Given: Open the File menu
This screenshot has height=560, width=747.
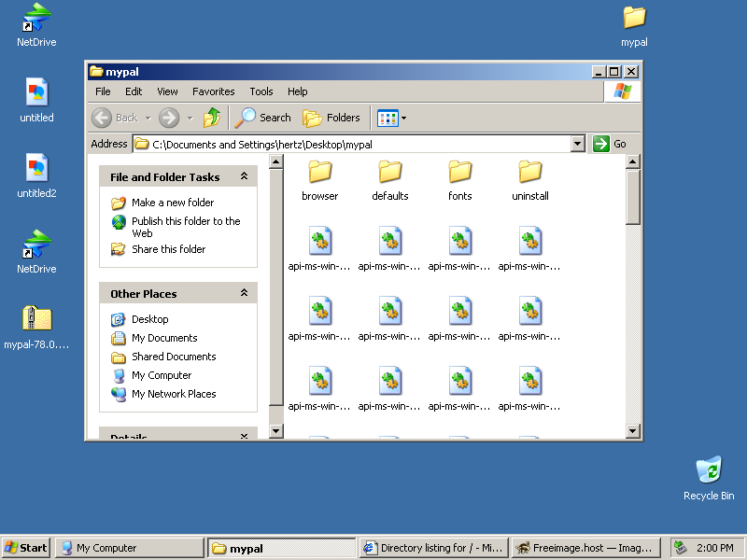Looking at the screenshot, I should 103,91.
